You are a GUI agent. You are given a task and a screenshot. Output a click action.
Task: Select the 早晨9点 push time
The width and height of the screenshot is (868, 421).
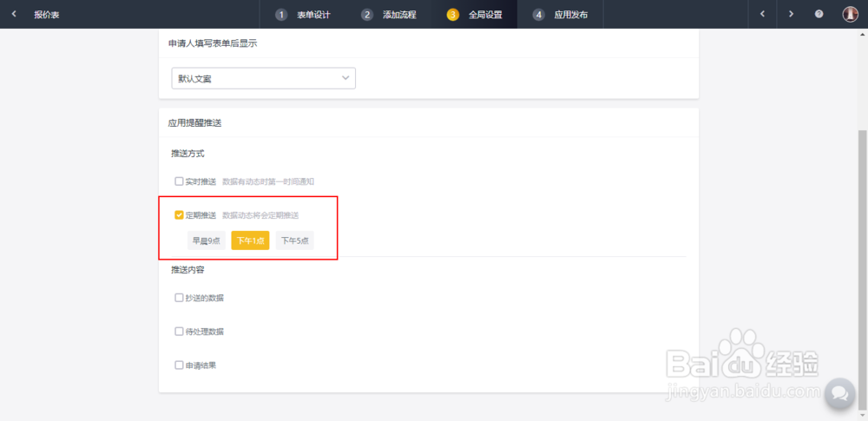pyautogui.click(x=207, y=240)
